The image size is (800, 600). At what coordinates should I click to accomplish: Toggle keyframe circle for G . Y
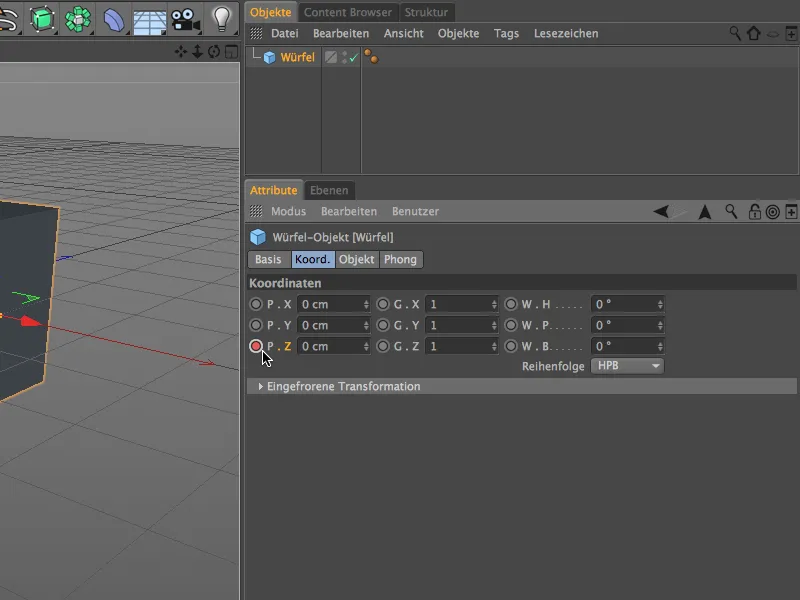(x=383, y=326)
